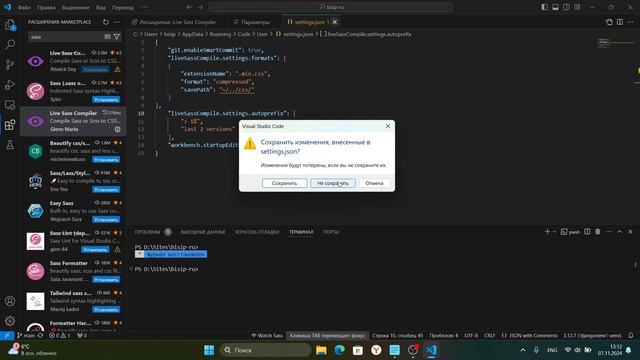Open the Файл menu
This screenshot has width=640, height=360.
pos(24,7)
